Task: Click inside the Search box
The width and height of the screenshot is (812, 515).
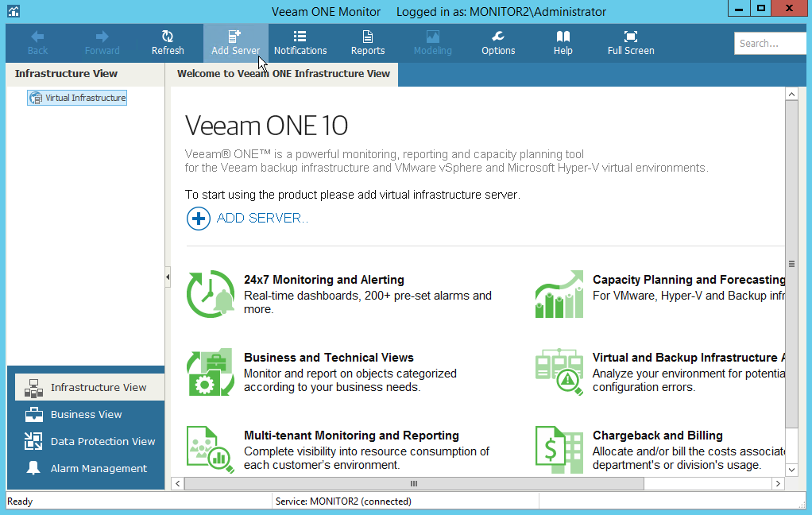Action: click(x=770, y=43)
